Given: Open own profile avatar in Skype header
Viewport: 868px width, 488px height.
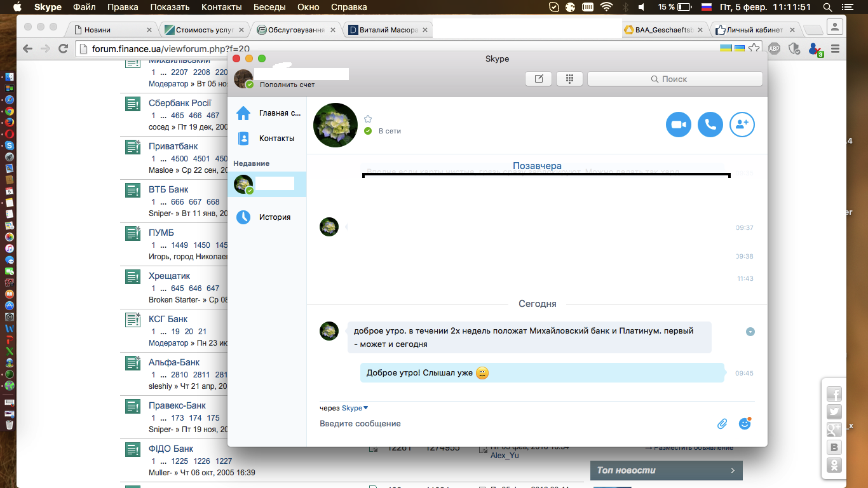Looking at the screenshot, I should point(243,79).
